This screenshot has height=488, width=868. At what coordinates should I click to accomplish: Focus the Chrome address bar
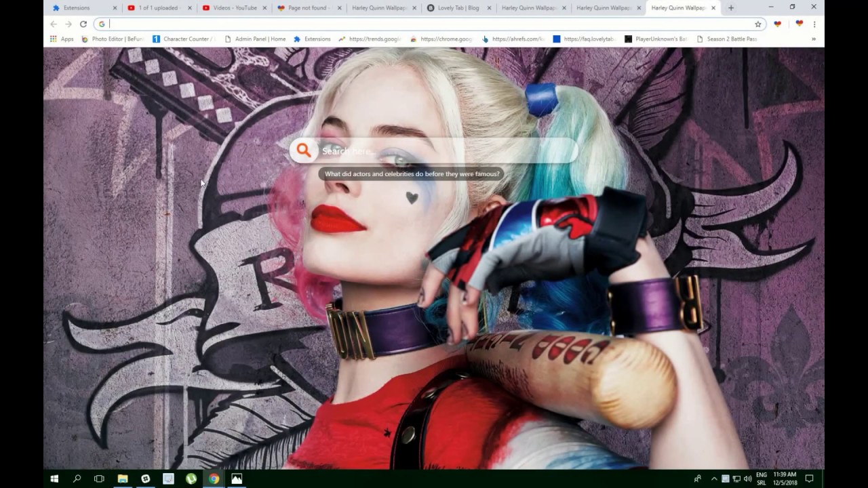[x=431, y=24]
